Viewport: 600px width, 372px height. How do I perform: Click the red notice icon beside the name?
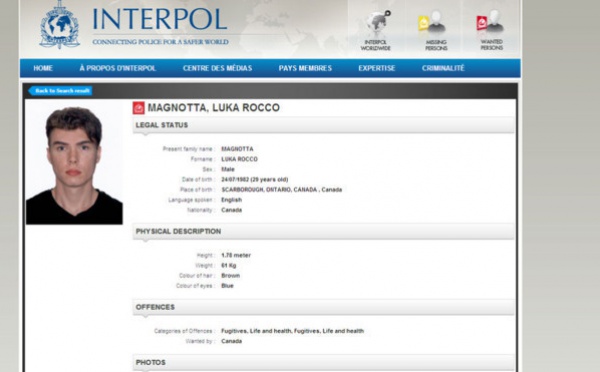point(139,108)
